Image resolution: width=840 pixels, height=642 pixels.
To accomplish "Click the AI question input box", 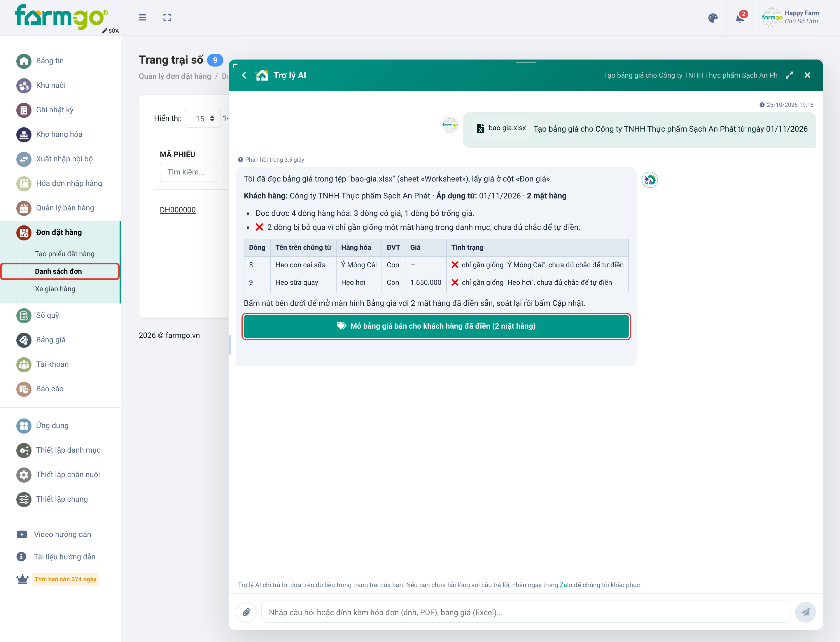I will point(525,612).
